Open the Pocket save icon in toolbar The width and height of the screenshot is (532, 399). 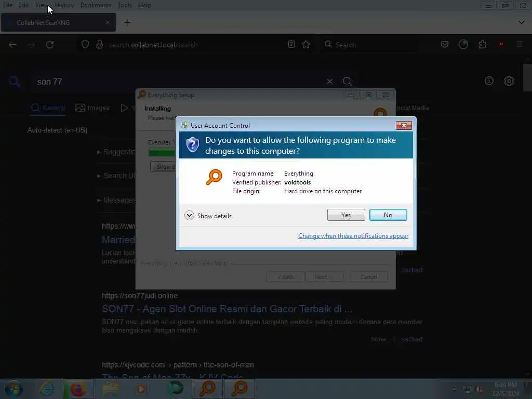pyautogui.click(x=445, y=45)
